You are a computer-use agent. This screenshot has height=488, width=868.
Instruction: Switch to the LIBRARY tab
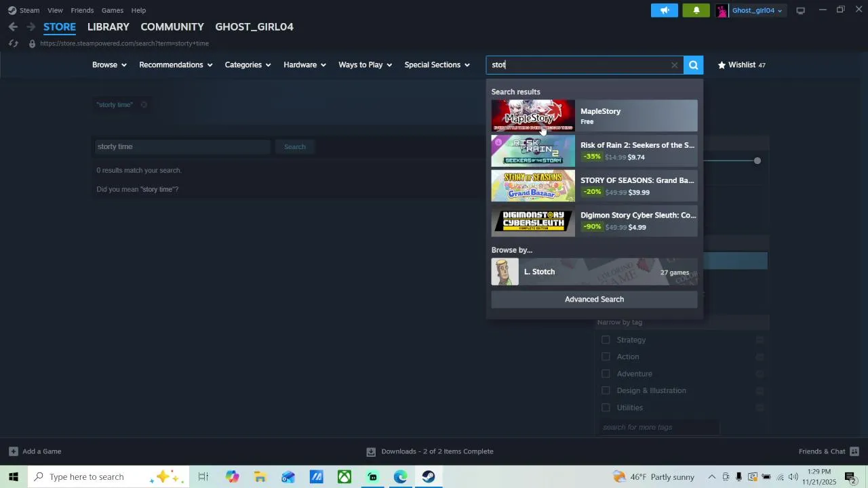108,26
